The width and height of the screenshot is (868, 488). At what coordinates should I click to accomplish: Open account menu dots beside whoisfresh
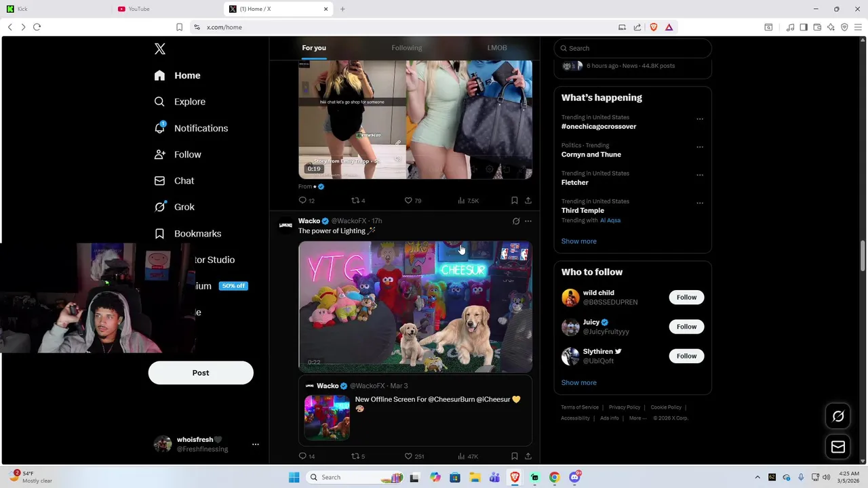pyautogui.click(x=256, y=445)
